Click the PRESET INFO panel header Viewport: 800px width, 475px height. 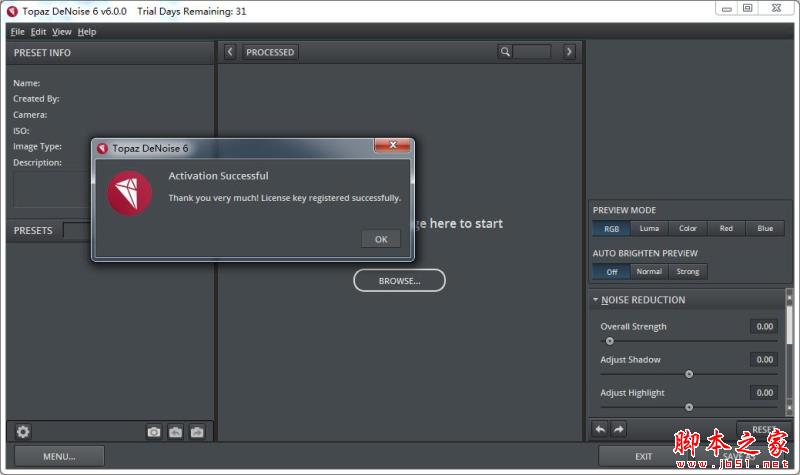click(x=110, y=53)
